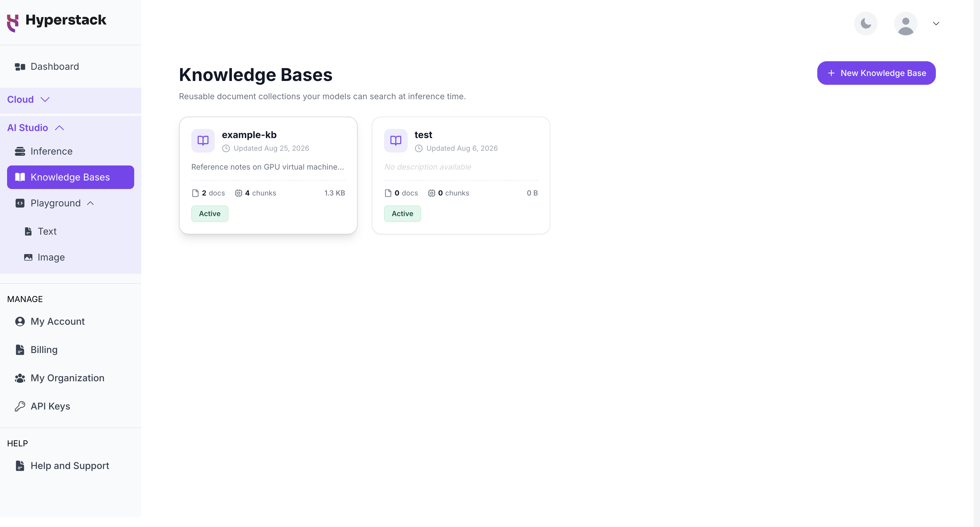Click the Dashboard grid icon

coord(20,67)
